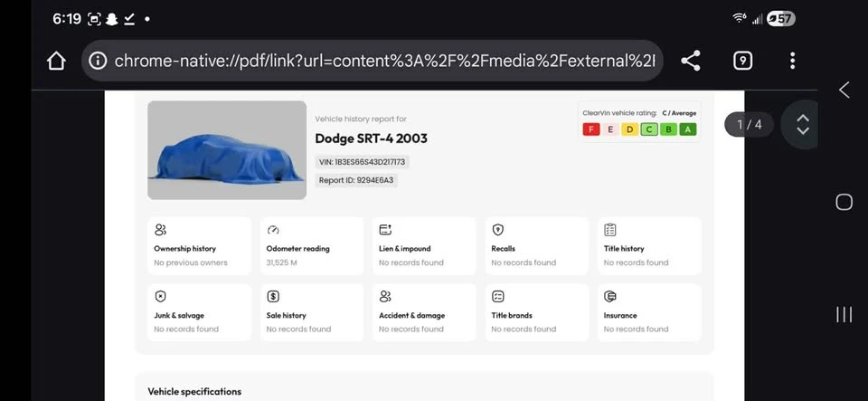868x401 pixels.
Task: Tap the Android recent apps button
Action: pyautogui.click(x=844, y=315)
